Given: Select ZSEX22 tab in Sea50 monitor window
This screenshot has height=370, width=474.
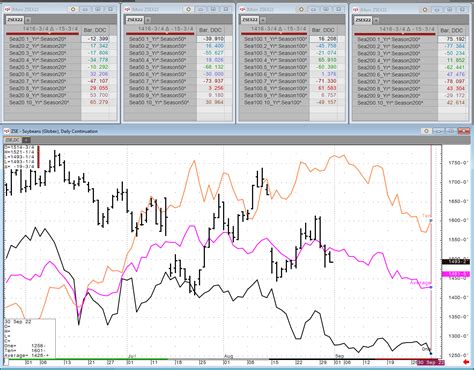Looking at the screenshot, I should (x=135, y=20).
